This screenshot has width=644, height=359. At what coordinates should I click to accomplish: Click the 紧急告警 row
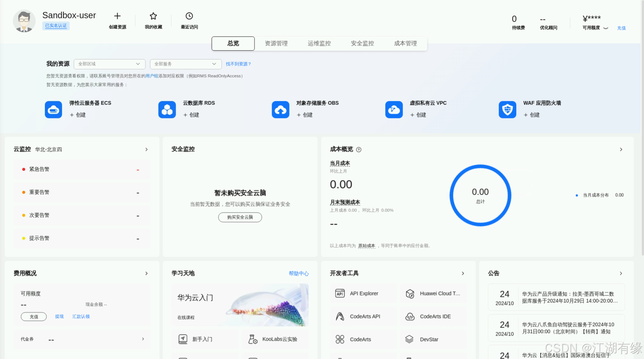pyautogui.click(x=82, y=169)
